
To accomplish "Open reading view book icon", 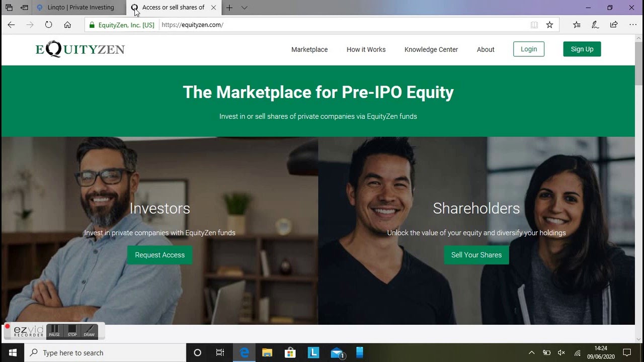I will point(534,25).
